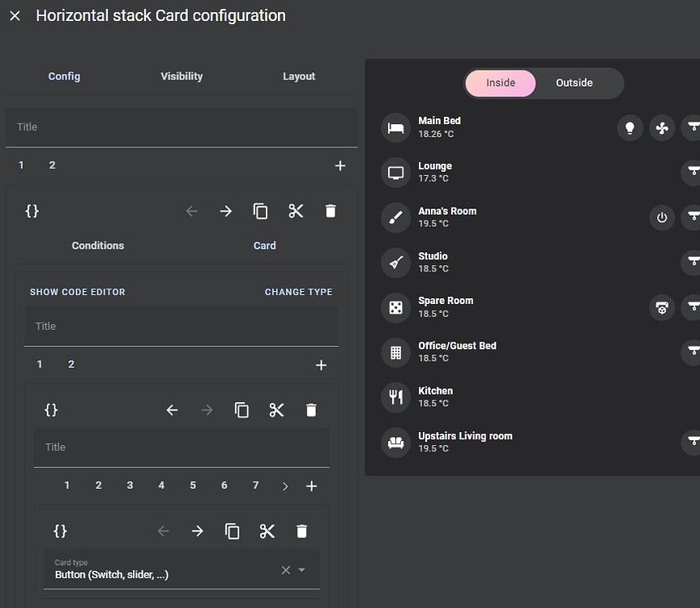700x608 pixels.
Task: Add a card in the middle stack
Action: pos(321,366)
